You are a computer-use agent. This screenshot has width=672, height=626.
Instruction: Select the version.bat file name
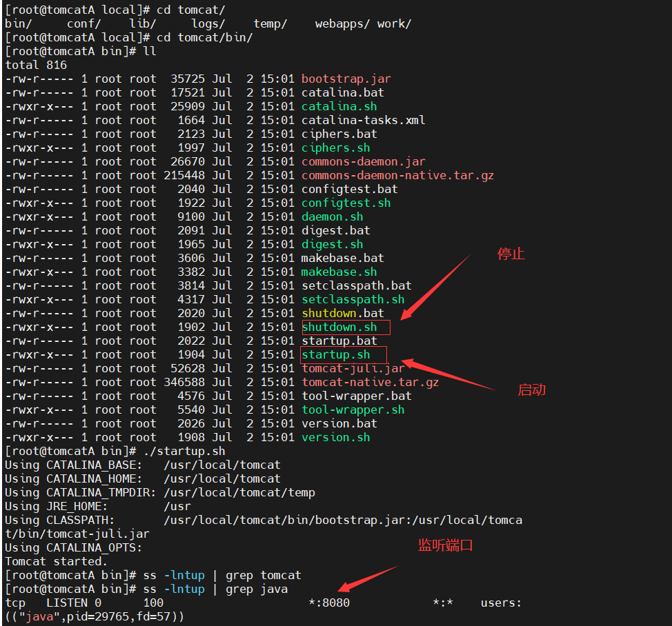[x=339, y=423]
